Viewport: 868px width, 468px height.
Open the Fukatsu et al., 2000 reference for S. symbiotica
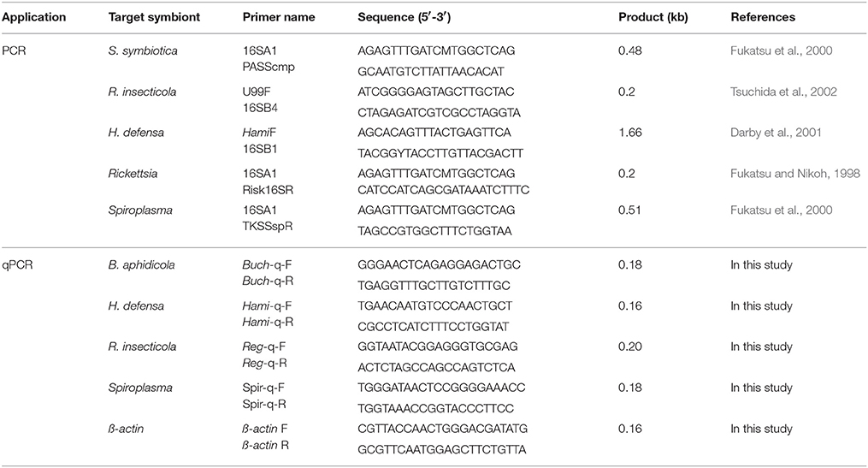(781, 51)
